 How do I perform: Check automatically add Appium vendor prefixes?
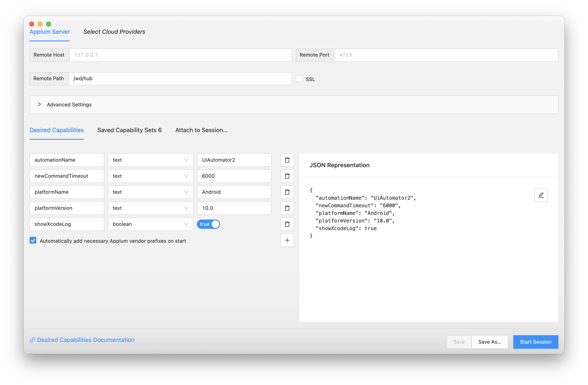34,241
